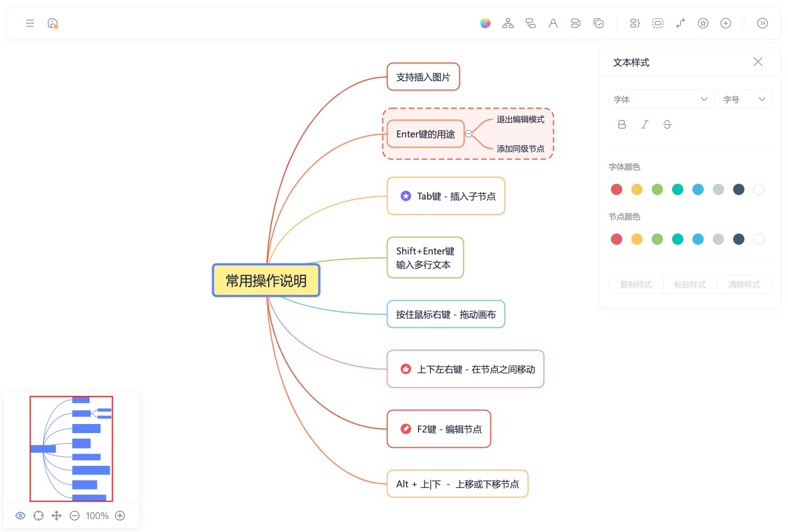The image size is (788, 532).
Task: Open the 字号 font size dropdown
Action: point(744,100)
